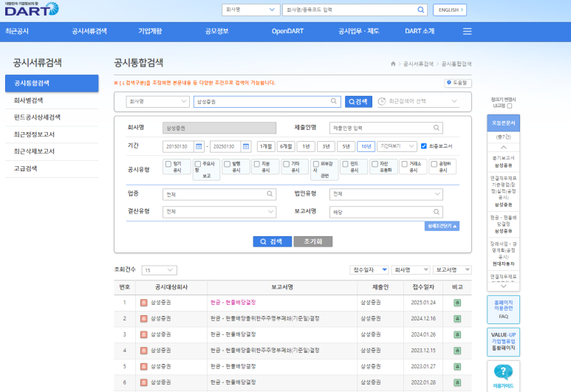Click the 제출인명 입력 input field
The height and width of the screenshot is (392, 571).
386,128
